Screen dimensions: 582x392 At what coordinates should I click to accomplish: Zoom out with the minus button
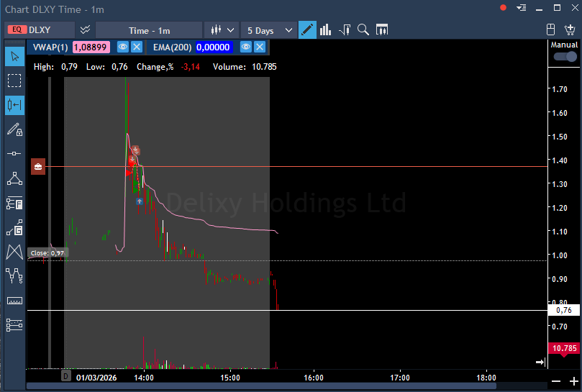[x=556, y=381]
